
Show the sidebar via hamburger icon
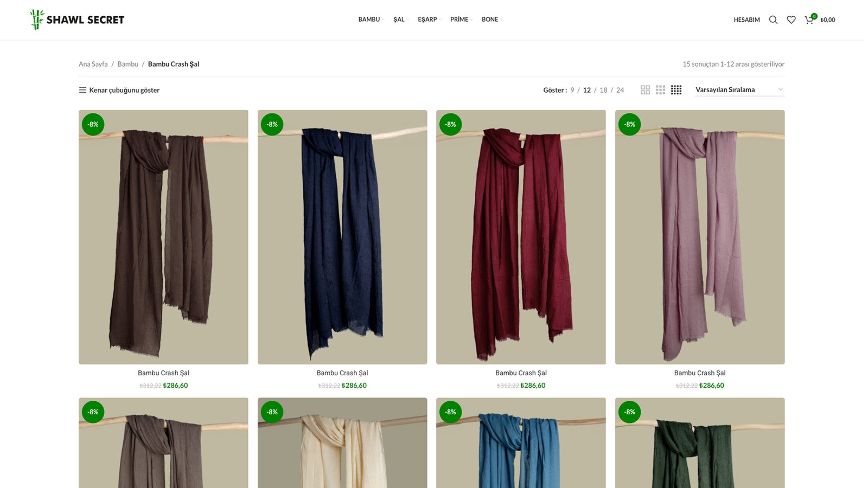pyautogui.click(x=82, y=90)
